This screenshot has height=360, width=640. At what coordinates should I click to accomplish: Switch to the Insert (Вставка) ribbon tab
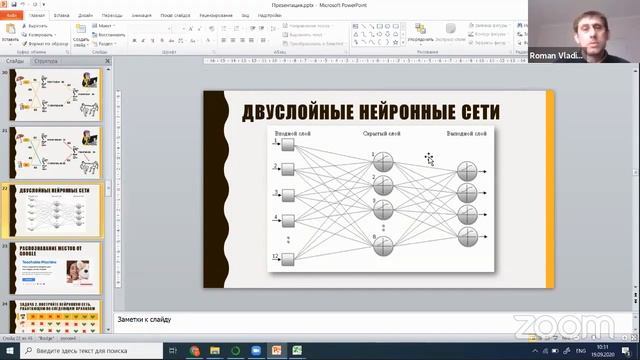61,16
